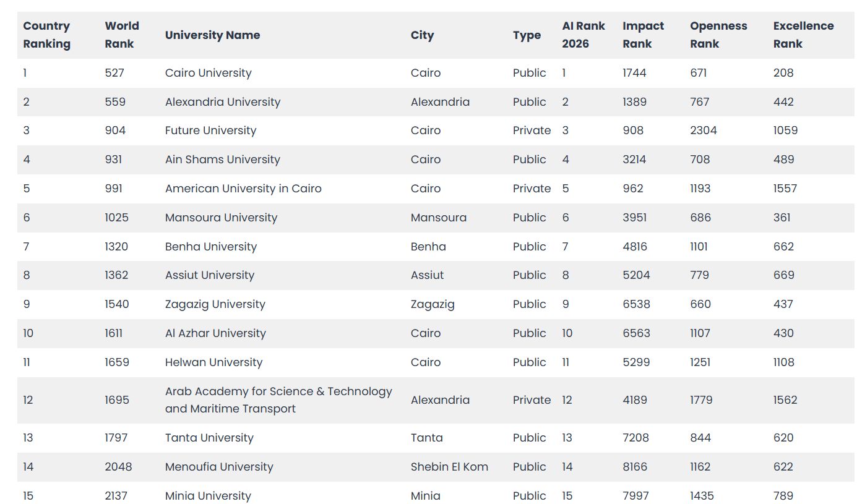The width and height of the screenshot is (857, 504).
Task: Select Future University row link
Action: pyautogui.click(x=210, y=130)
